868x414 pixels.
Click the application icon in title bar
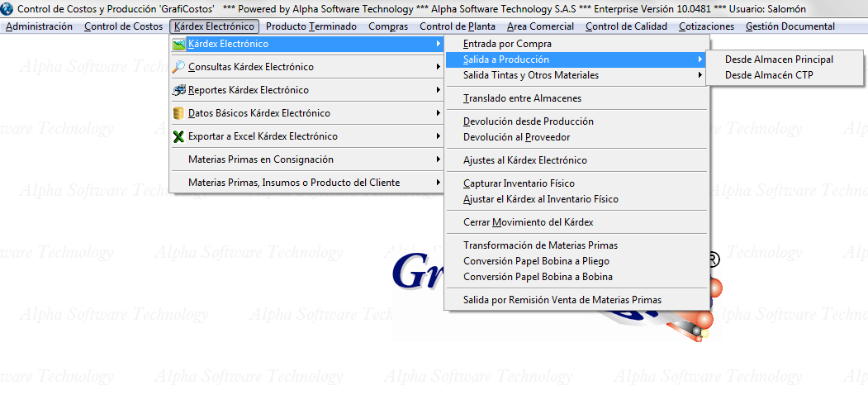coord(8,8)
